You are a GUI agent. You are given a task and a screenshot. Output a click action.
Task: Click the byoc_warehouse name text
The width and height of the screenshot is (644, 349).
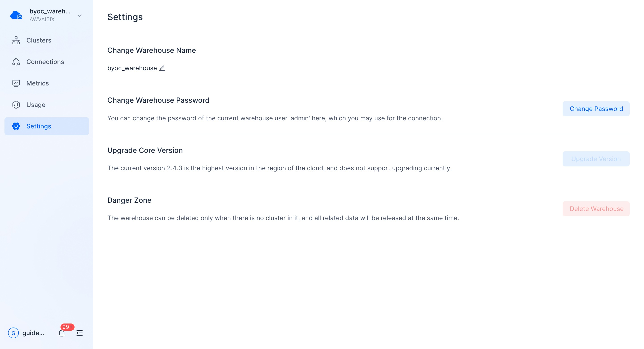click(132, 68)
